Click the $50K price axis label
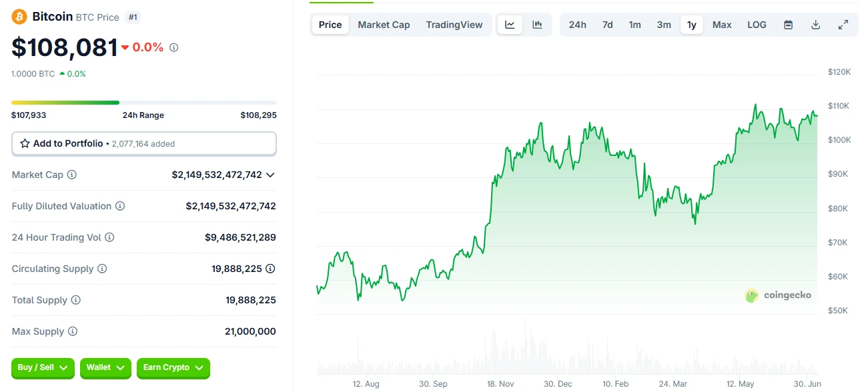Image resolution: width=868 pixels, height=392 pixels. pos(839,310)
